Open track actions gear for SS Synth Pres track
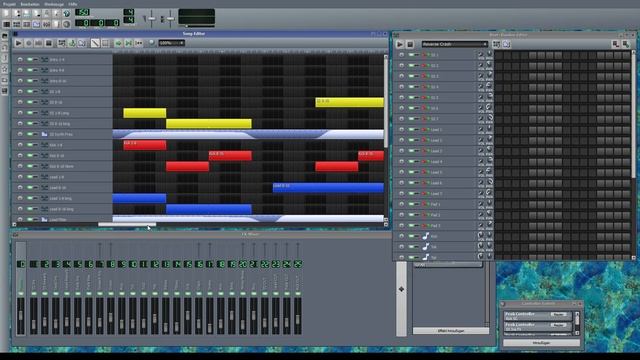The height and width of the screenshot is (360, 640). point(20,134)
